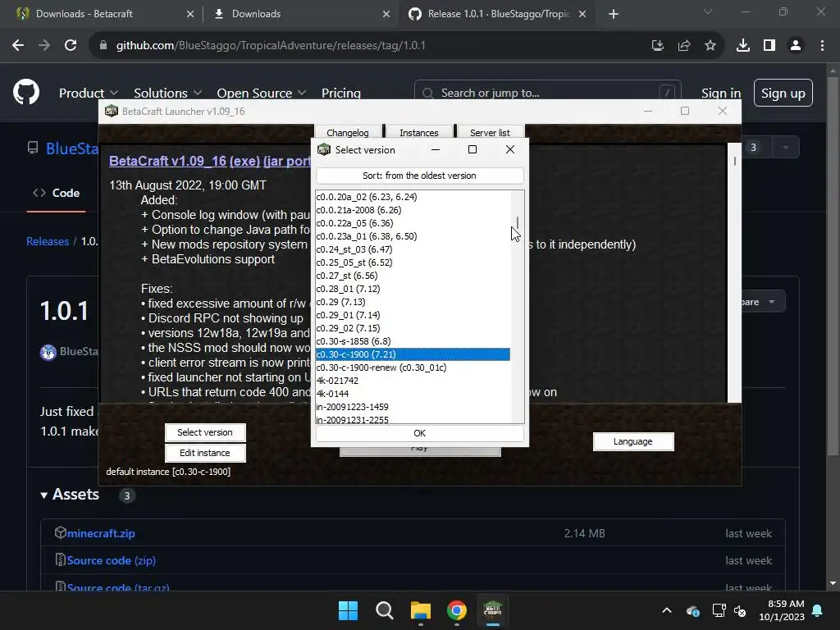840x630 pixels.
Task: Close the Downloads - Betacraft tab
Action: tap(190, 14)
